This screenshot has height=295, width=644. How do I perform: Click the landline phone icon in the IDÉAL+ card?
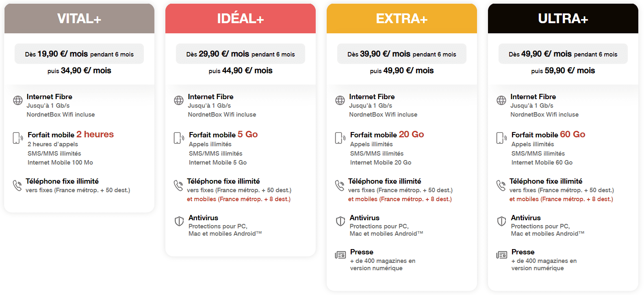178,185
